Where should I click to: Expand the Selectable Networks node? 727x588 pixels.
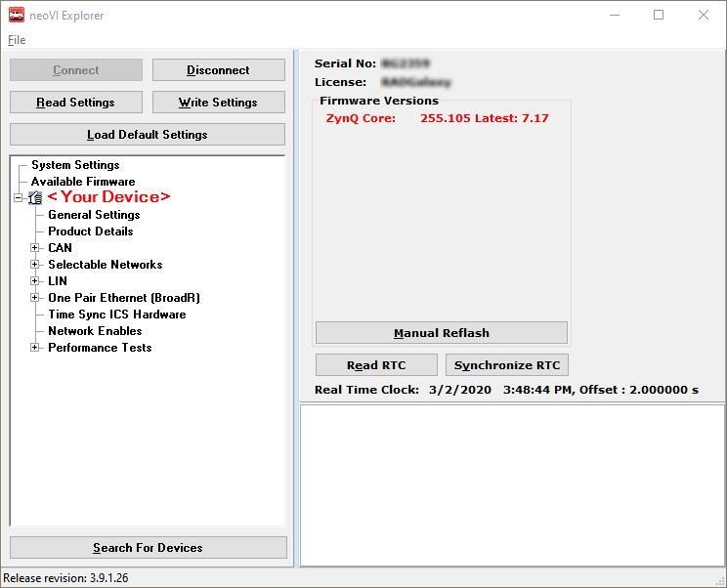[35, 265]
